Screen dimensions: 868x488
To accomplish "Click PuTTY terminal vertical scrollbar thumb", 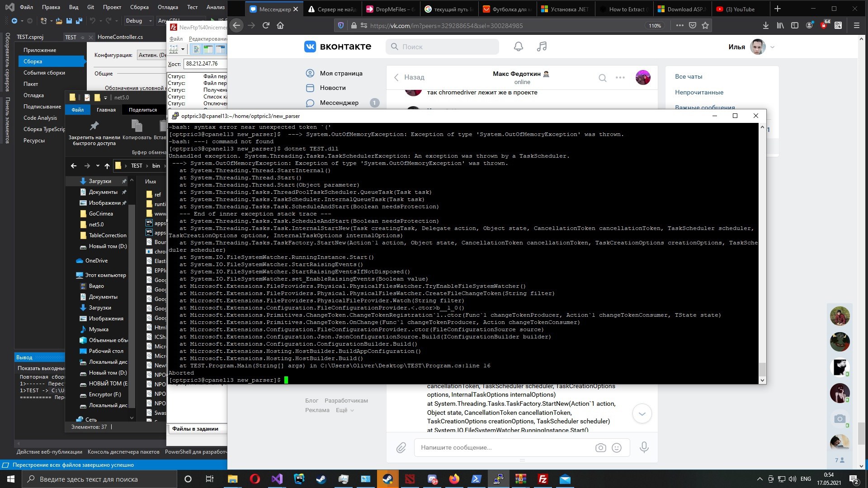I will (x=762, y=369).
